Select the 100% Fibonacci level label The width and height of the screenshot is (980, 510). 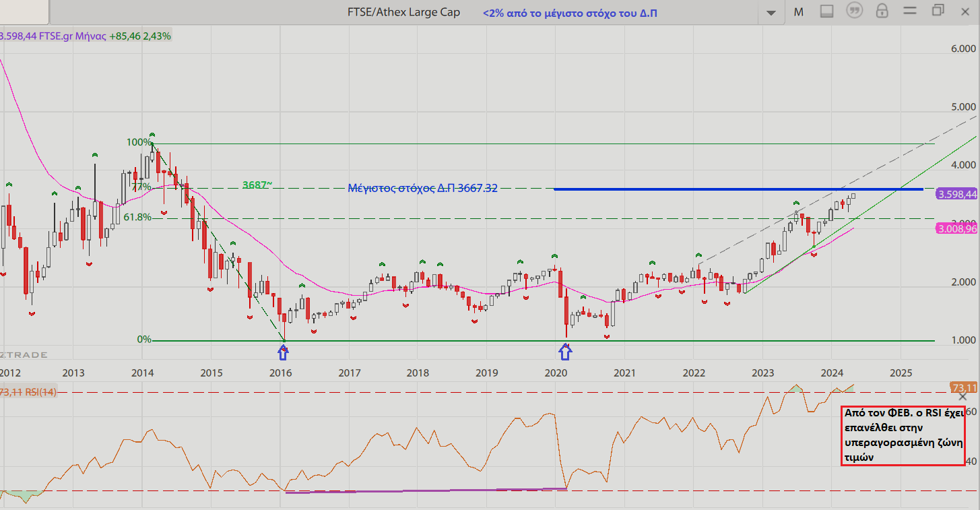point(139,143)
